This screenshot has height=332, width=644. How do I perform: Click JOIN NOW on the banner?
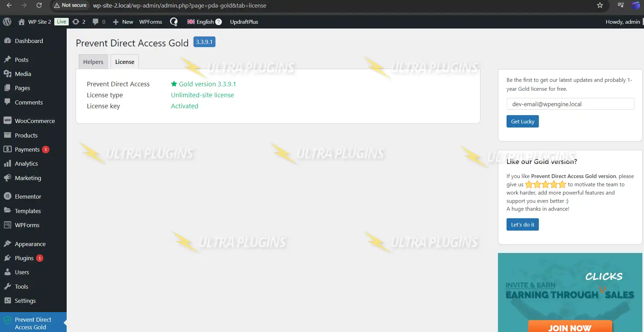(570, 327)
